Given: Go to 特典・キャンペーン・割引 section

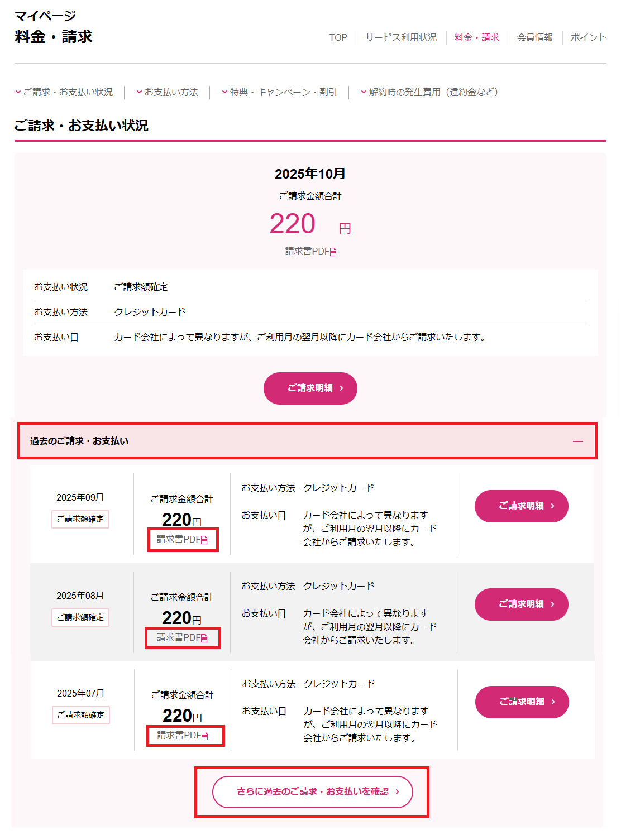Looking at the screenshot, I should 280,92.
